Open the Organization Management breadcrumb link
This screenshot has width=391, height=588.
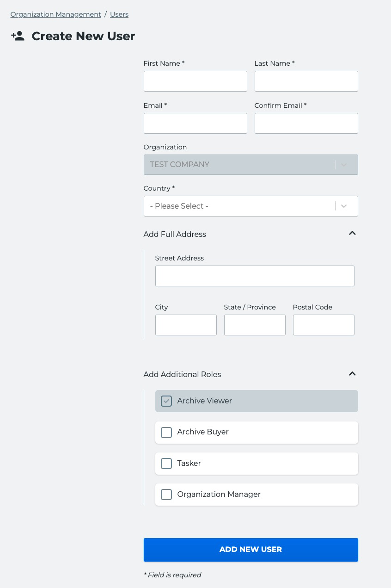[x=55, y=14]
